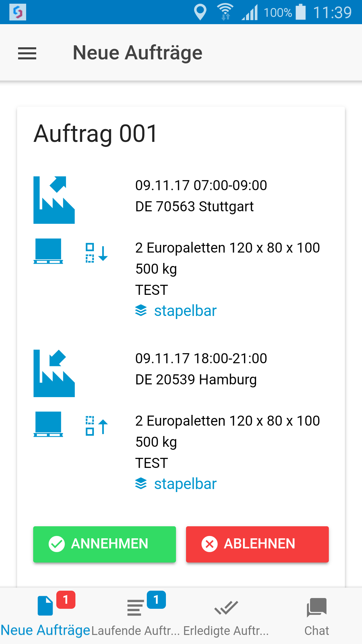Tap the unloading up-arrow icon
Screen dimensions: 362x644
tap(97, 426)
